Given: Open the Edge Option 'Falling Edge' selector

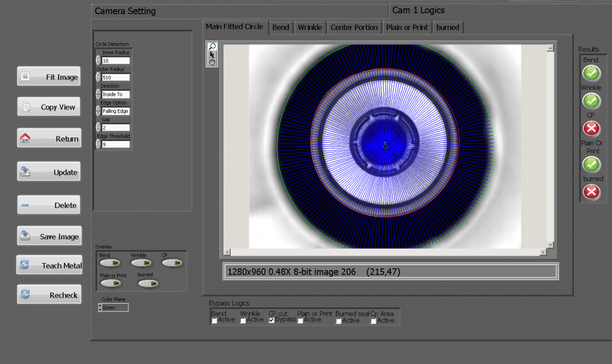Looking at the screenshot, I should click(115, 111).
